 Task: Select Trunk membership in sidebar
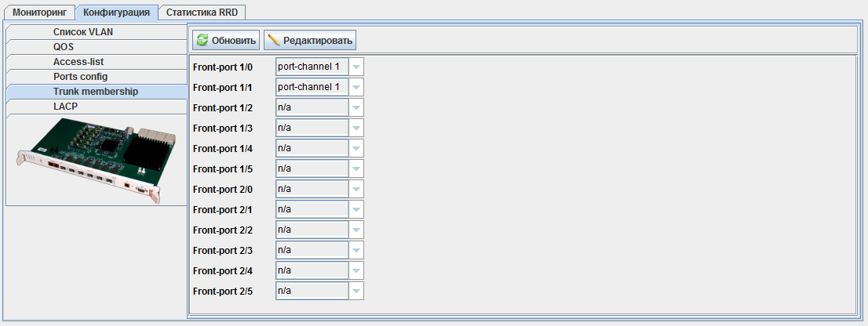tap(96, 92)
